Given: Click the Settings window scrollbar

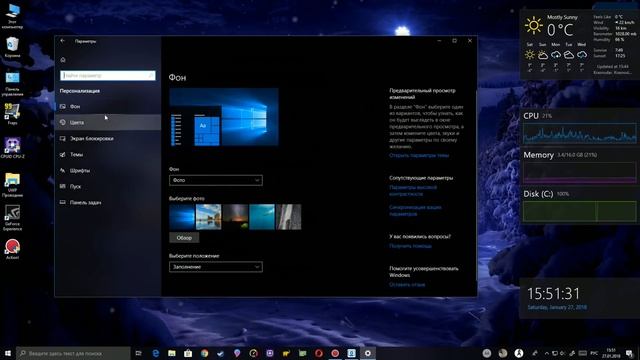Looking at the screenshot, I should tap(476, 184).
